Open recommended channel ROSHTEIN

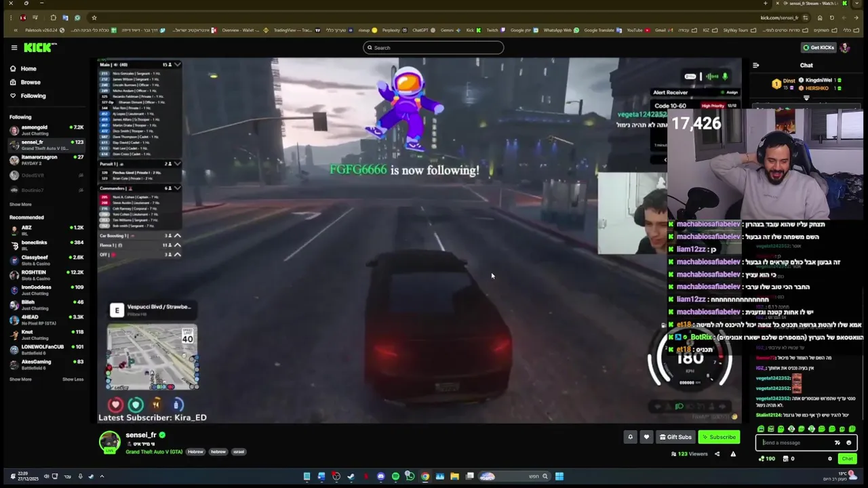pos(46,274)
